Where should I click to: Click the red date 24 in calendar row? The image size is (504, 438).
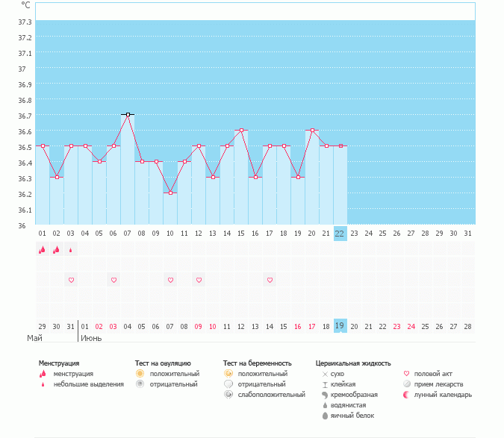click(411, 326)
